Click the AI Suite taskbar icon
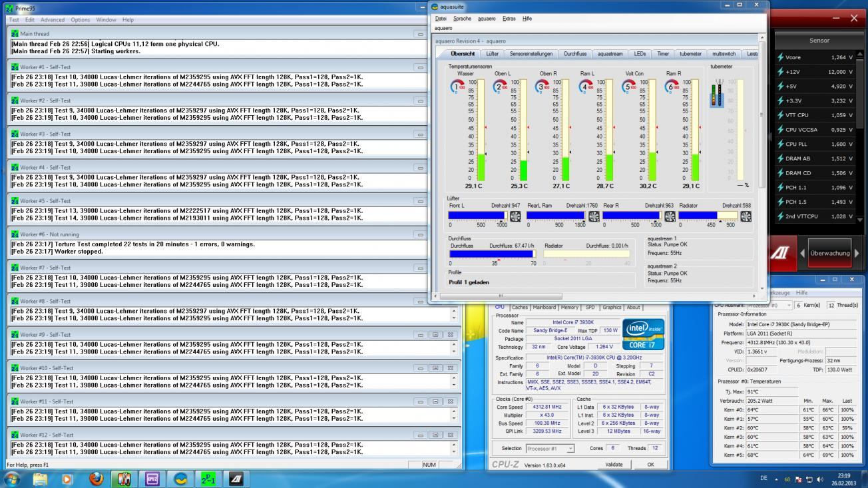 [236, 478]
